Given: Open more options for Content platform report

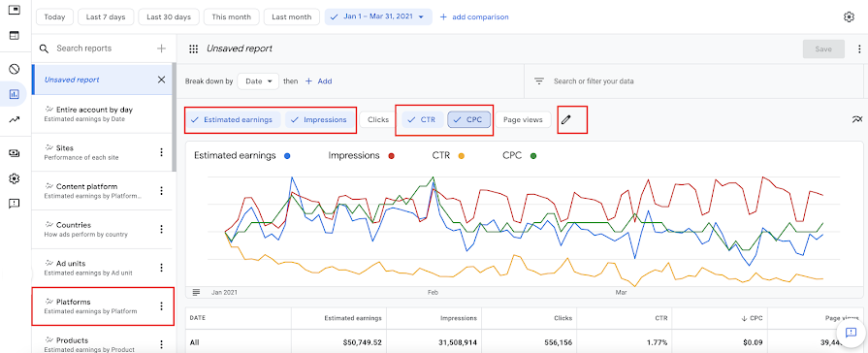Looking at the screenshot, I should [x=162, y=191].
